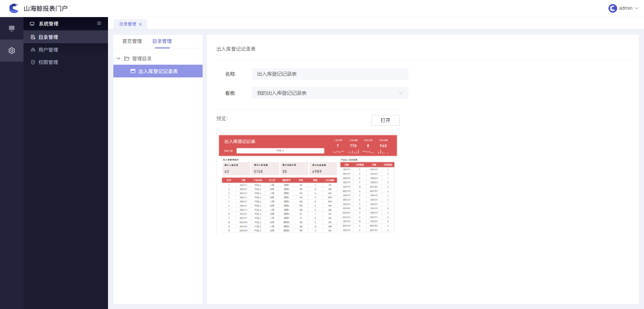Click the folder icon beside 管理目录
Viewport: 644px width, 309px height.
click(x=127, y=59)
